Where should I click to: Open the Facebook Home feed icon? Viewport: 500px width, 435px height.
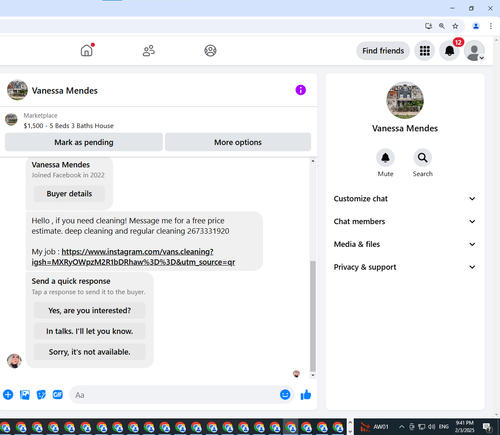pos(87,51)
